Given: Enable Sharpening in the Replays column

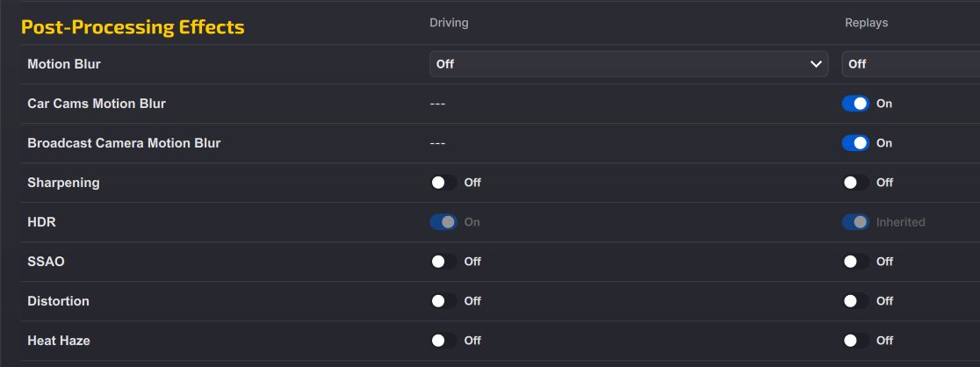Looking at the screenshot, I should coord(855,183).
